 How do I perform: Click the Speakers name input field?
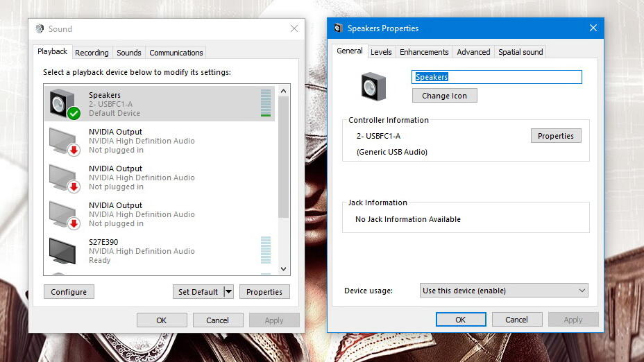[497, 77]
